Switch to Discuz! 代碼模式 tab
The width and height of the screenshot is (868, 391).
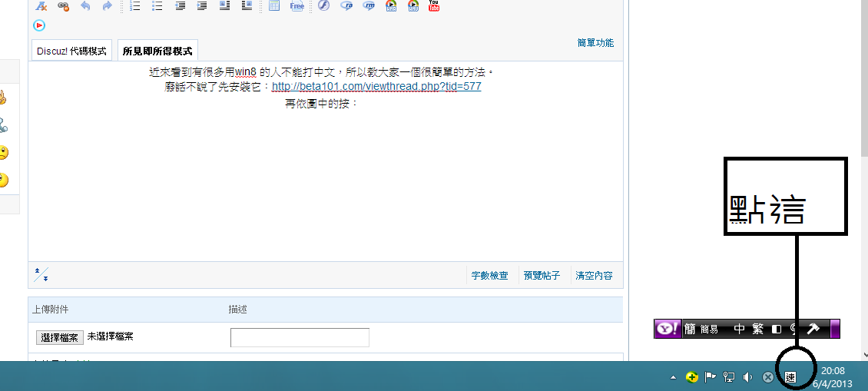[71, 51]
